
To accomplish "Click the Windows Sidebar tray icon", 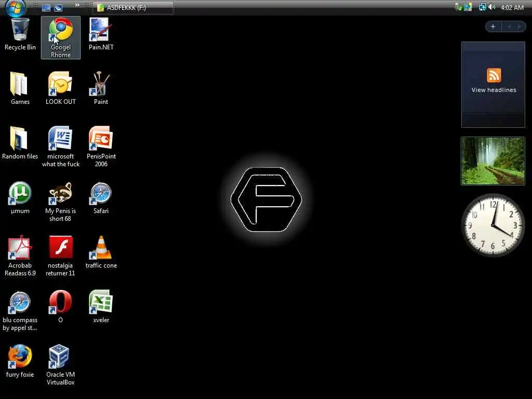I will click(x=468, y=7).
